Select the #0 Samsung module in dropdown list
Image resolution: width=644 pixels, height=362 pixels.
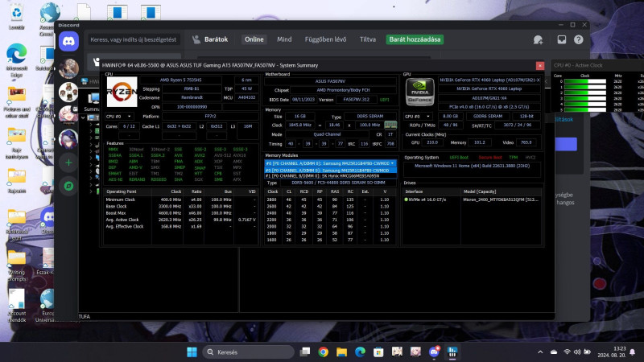[331, 170]
